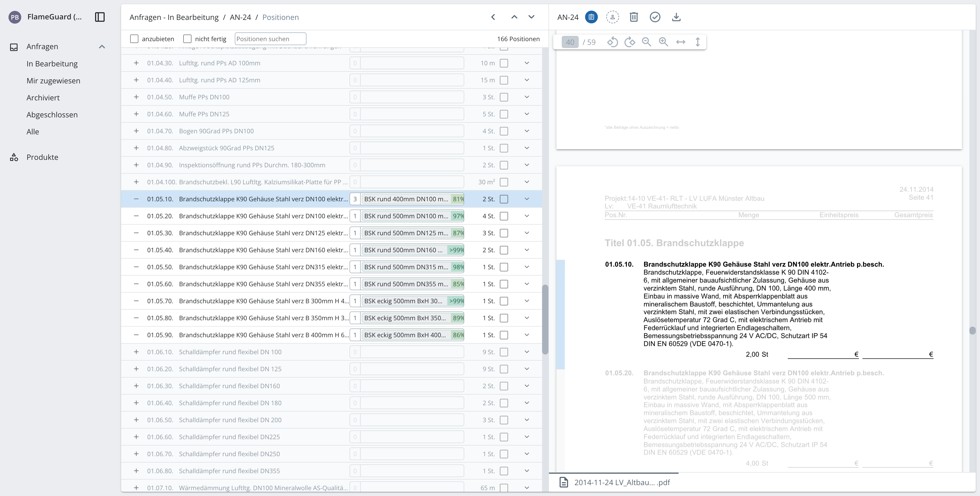Expand details of position 01.06.30.
This screenshot has height=496, width=980.
point(527,386)
